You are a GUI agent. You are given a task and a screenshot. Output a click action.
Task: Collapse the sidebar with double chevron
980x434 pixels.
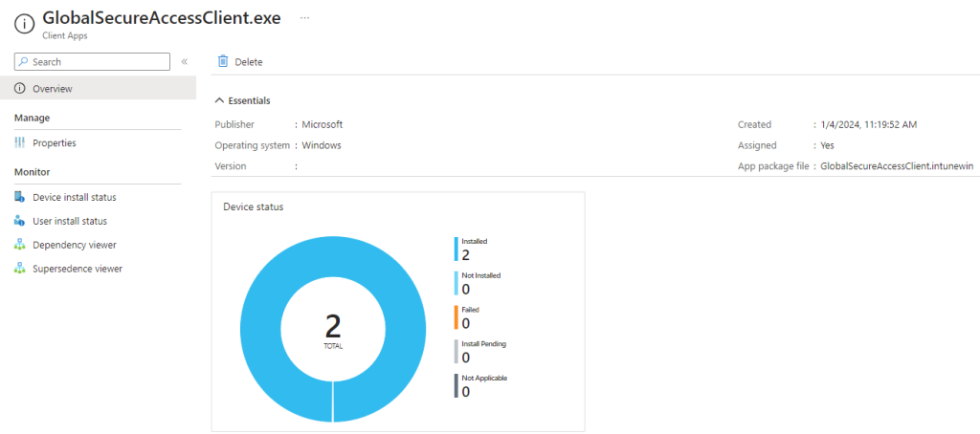coord(185,62)
